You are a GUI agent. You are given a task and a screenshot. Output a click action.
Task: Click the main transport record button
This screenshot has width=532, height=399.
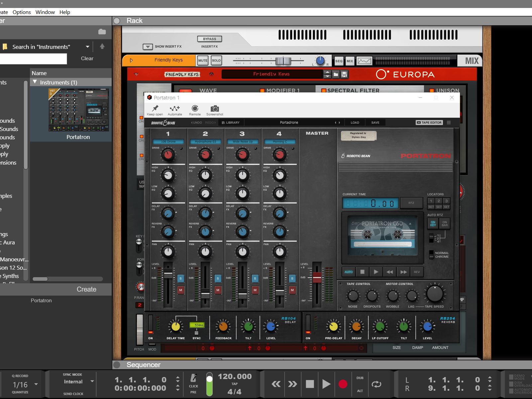point(343,384)
